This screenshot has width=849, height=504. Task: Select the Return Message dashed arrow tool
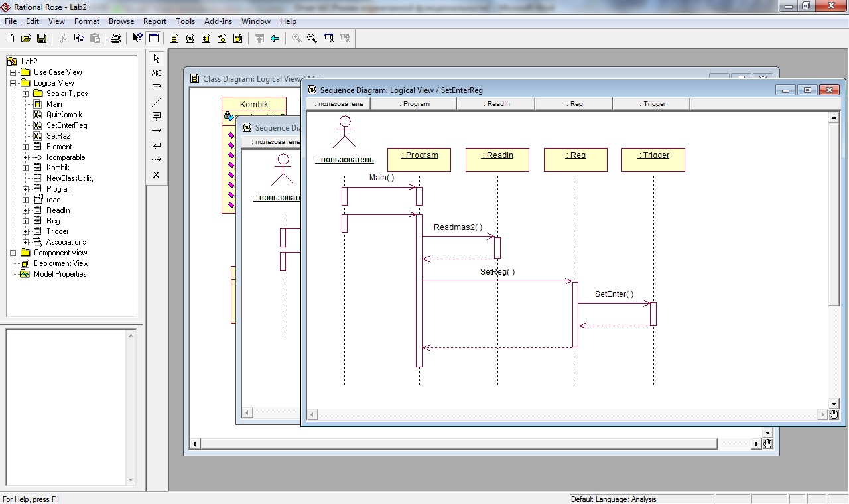[157, 160]
